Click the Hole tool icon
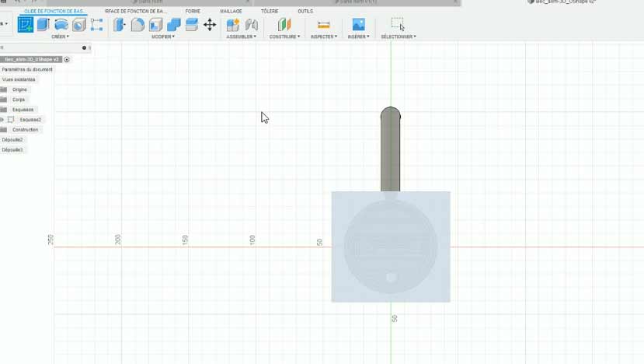 coord(79,25)
